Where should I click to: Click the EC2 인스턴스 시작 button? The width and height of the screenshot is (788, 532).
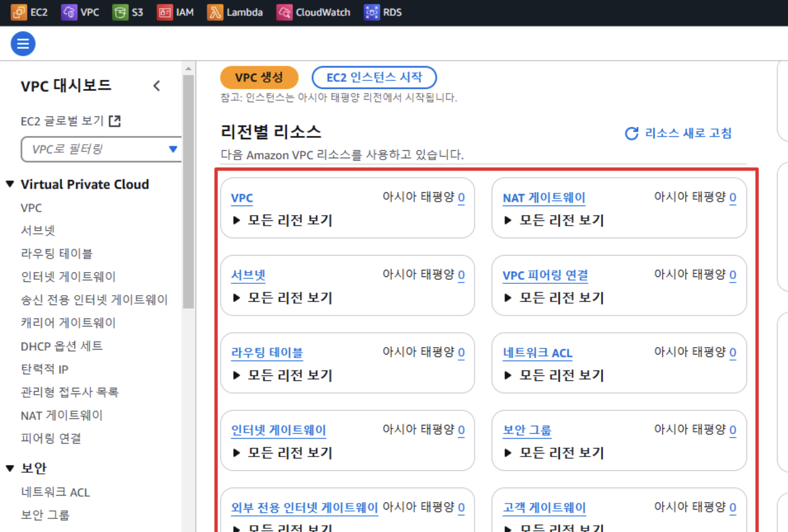(374, 77)
